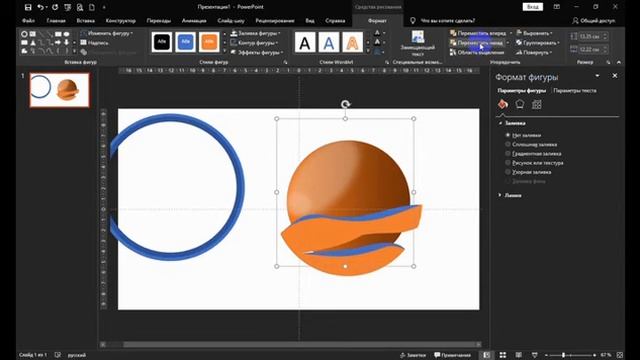The height and width of the screenshot is (360, 640).
Task: Open the Конструктор ribbon tab
Action: (120, 20)
